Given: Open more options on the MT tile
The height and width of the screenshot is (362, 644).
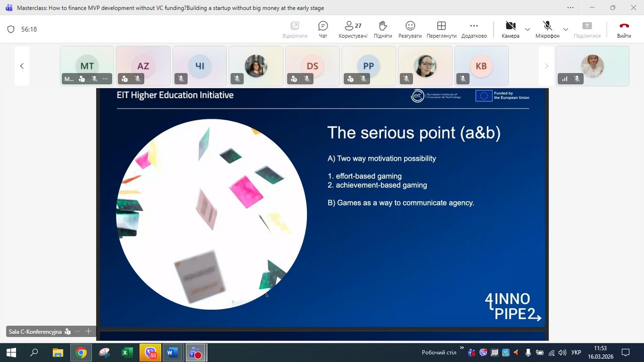Looking at the screenshot, I should (x=105, y=79).
